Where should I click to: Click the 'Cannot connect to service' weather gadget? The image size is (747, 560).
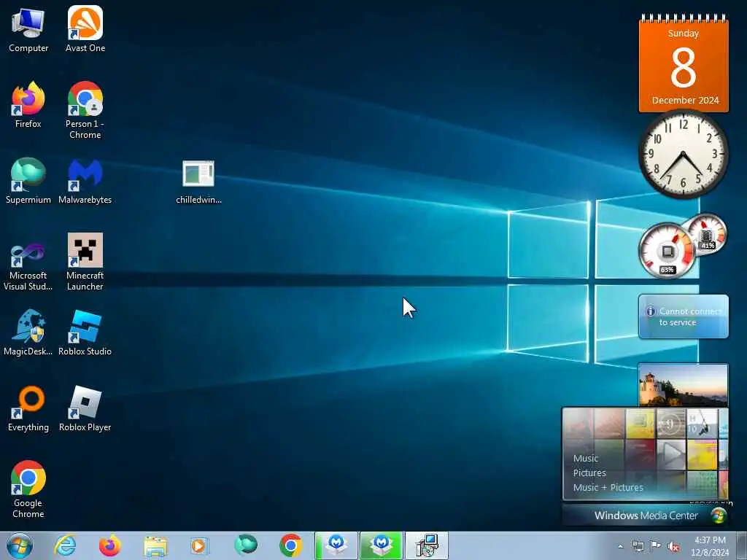point(683,316)
